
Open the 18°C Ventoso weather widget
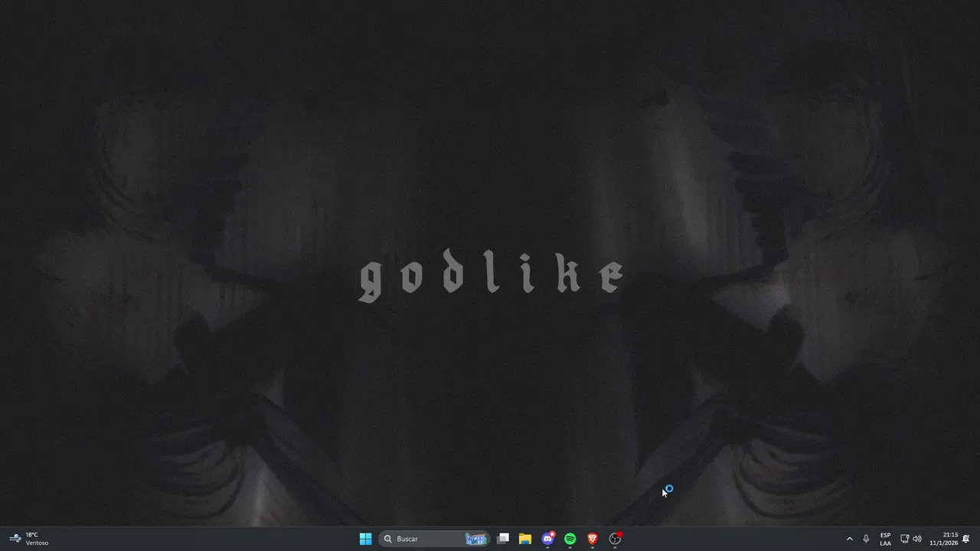coord(29,539)
